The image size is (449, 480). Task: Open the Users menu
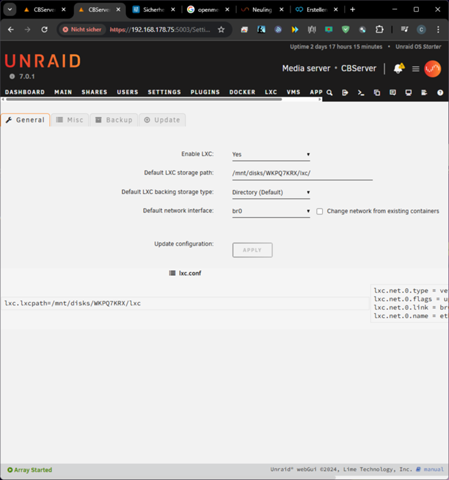[127, 92]
